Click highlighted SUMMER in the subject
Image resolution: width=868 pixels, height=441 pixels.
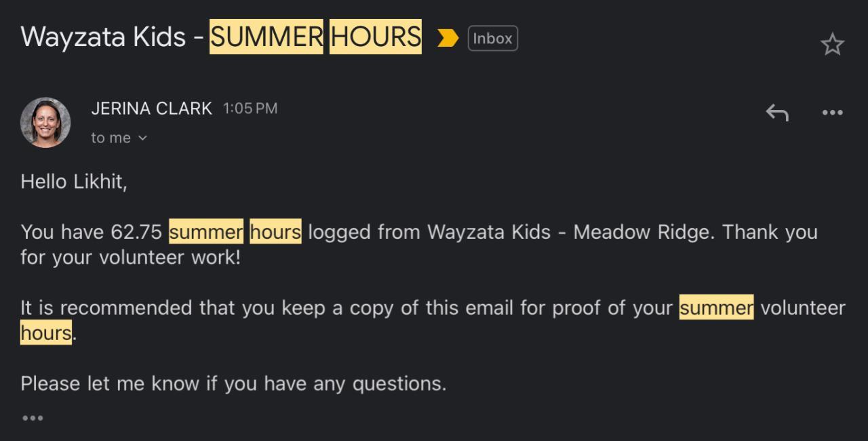pyautogui.click(x=267, y=37)
